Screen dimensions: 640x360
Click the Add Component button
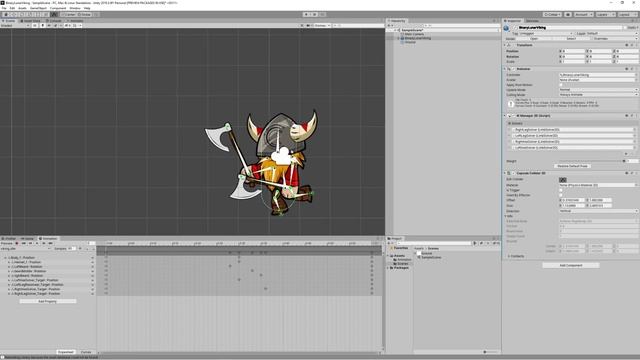tap(571, 265)
